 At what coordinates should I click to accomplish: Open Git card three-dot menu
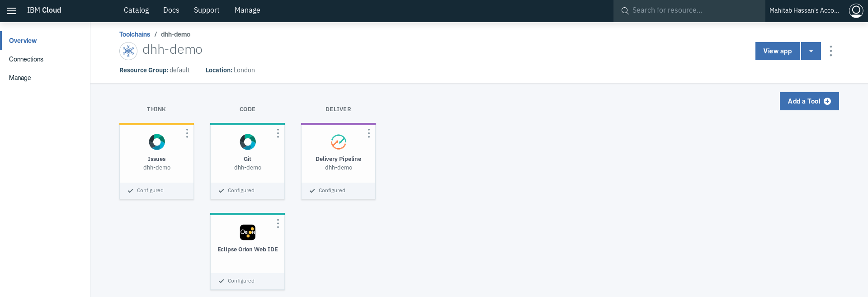click(278, 133)
